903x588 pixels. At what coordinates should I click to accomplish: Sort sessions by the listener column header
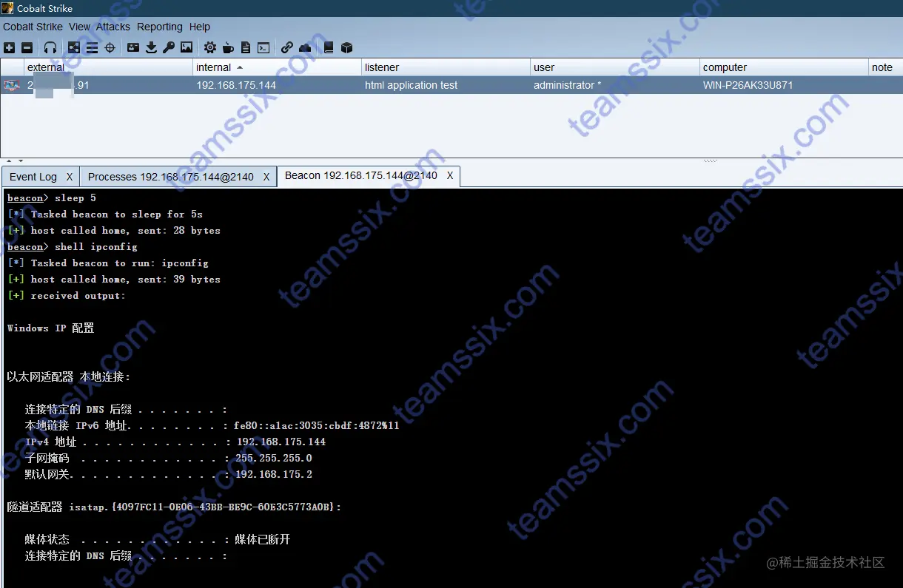(446, 67)
